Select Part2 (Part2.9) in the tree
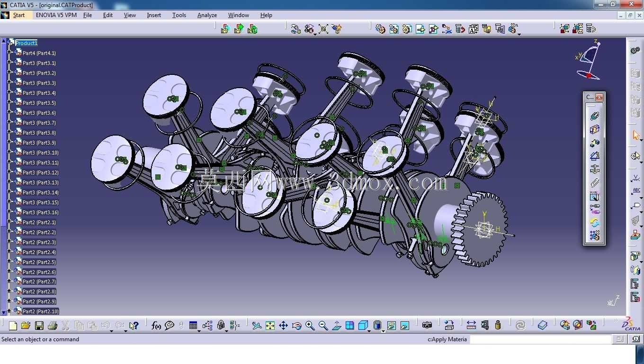 point(39,301)
